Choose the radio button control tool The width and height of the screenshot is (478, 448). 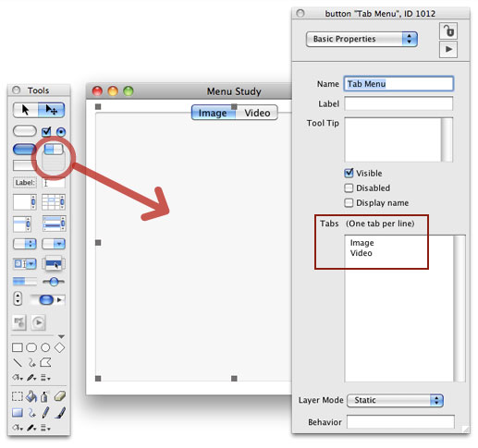point(61,132)
